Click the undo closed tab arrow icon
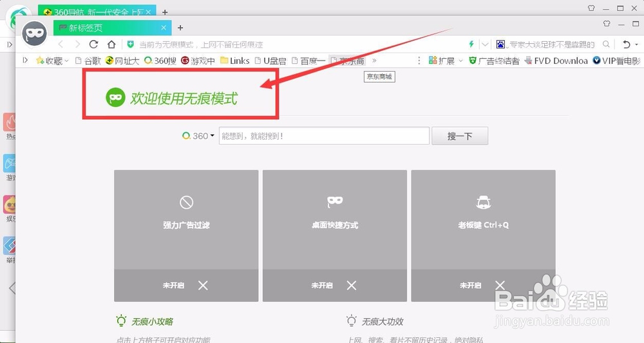 click(626, 44)
